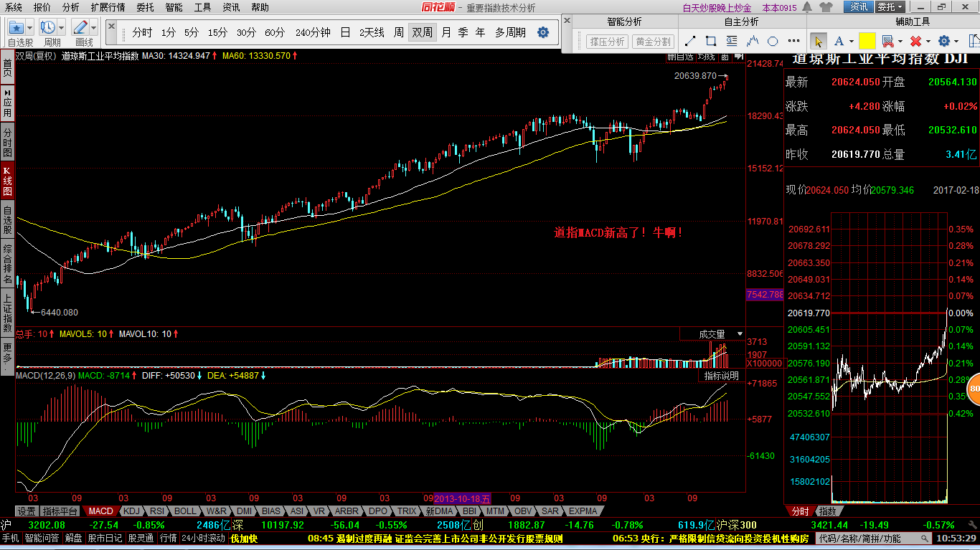Image resolution: width=980 pixels, height=550 pixels.
Task: Click the text A font tool
Action: [x=838, y=41]
